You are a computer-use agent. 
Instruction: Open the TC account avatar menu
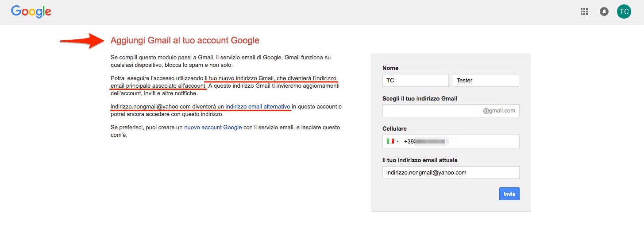[624, 12]
